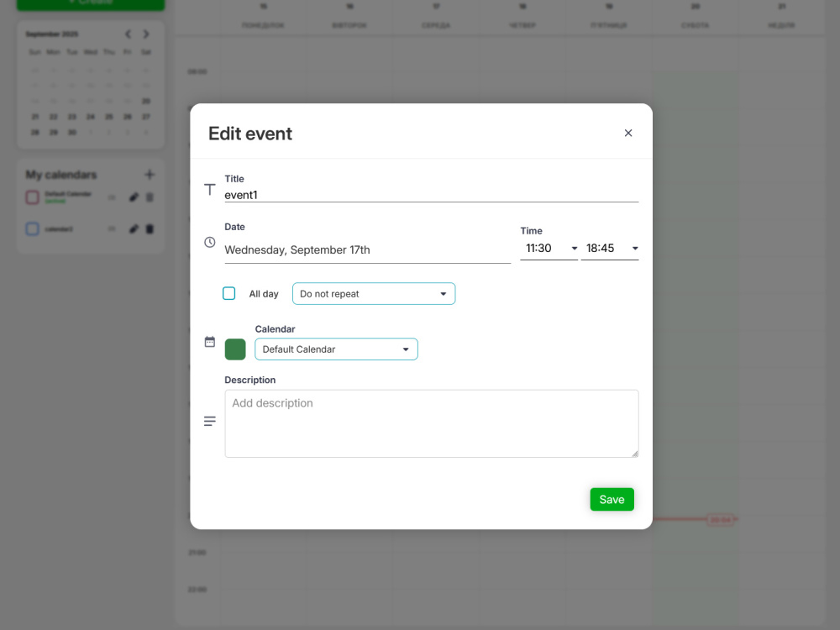Image resolution: width=840 pixels, height=630 pixels.
Task: Add a new calendar with plus icon
Action: tap(150, 175)
